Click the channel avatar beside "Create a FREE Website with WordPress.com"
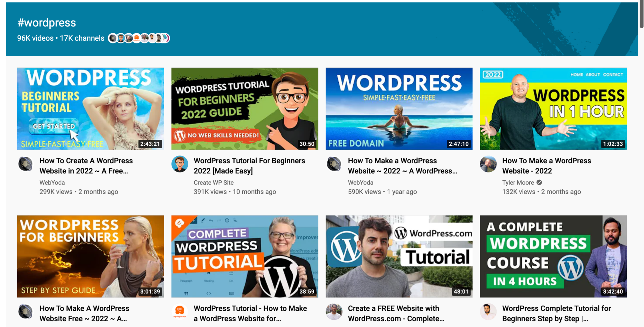Screen dimensions: 644x327 pyautogui.click(x=334, y=312)
